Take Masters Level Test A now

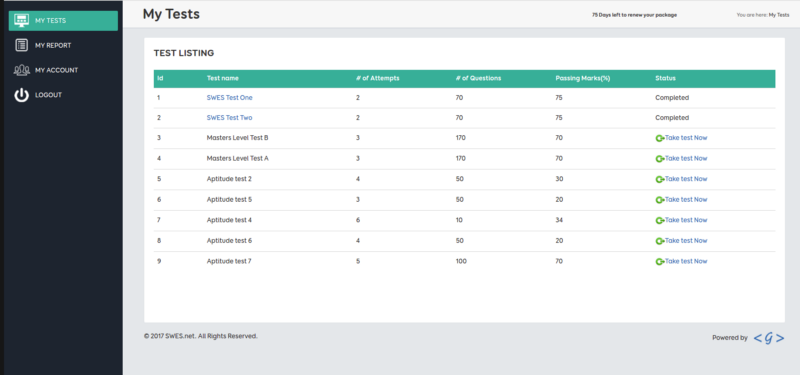pos(686,158)
